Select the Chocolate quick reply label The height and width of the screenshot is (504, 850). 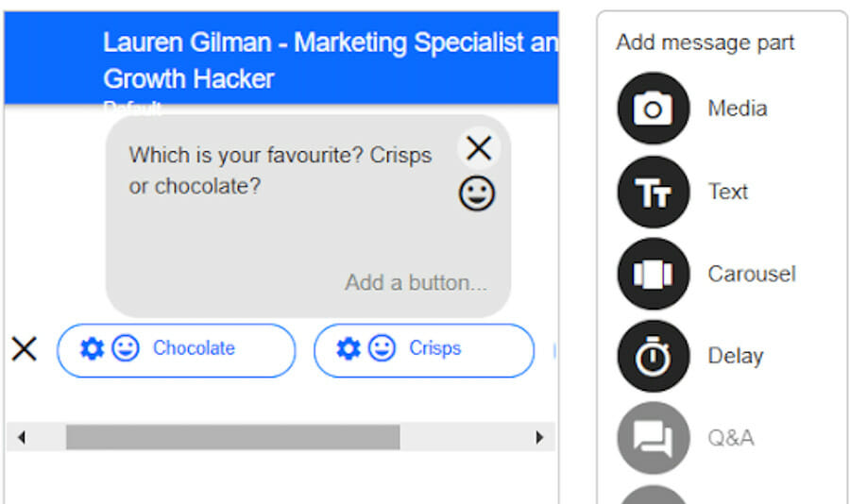(x=194, y=348)
